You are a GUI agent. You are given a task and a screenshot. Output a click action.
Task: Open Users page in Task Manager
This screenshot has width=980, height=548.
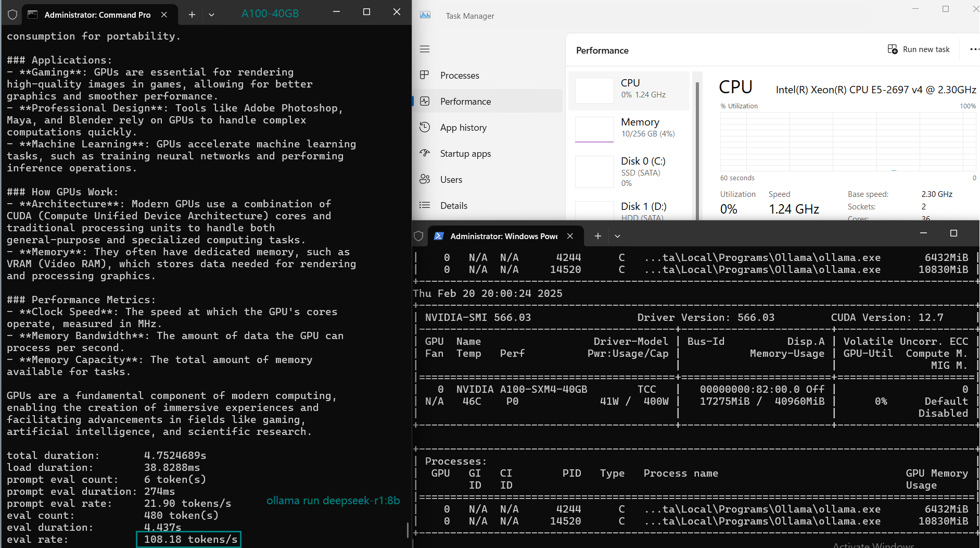[488, 179]
